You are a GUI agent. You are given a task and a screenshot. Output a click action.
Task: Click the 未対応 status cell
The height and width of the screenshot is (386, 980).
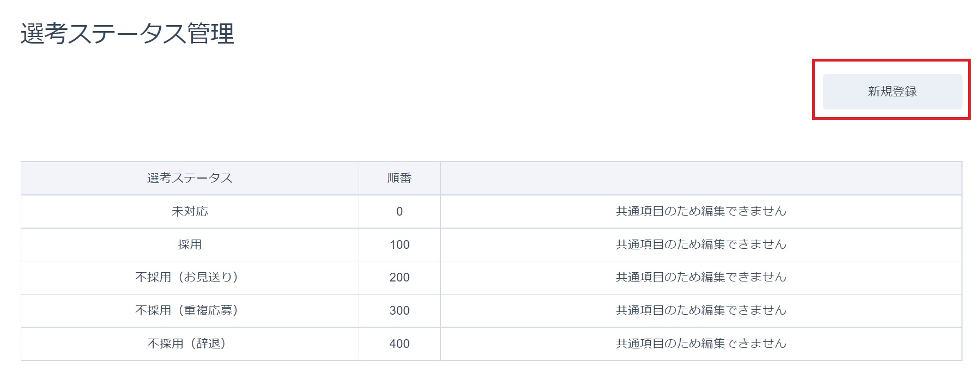click(190, 211)
